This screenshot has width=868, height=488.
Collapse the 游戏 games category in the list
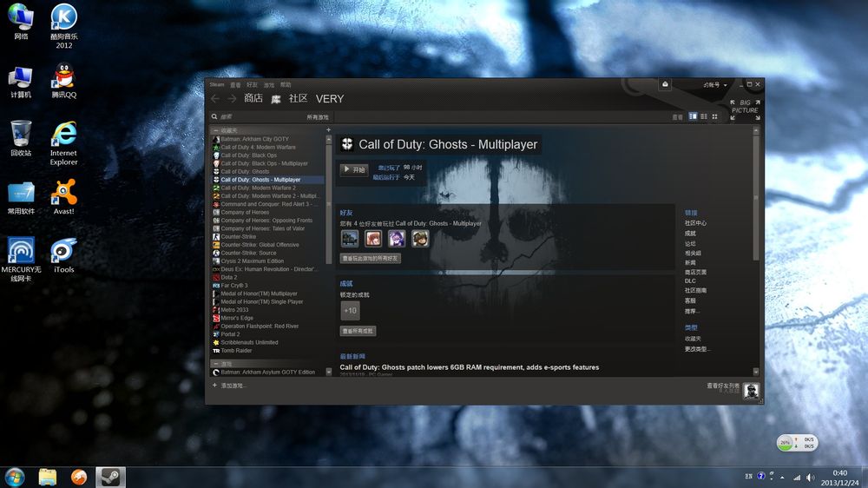tap(216, 364)
